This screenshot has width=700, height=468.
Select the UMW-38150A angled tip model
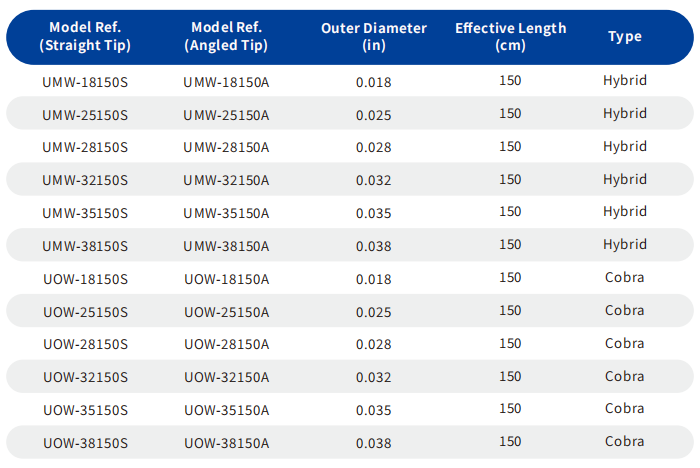pos(226,245)
